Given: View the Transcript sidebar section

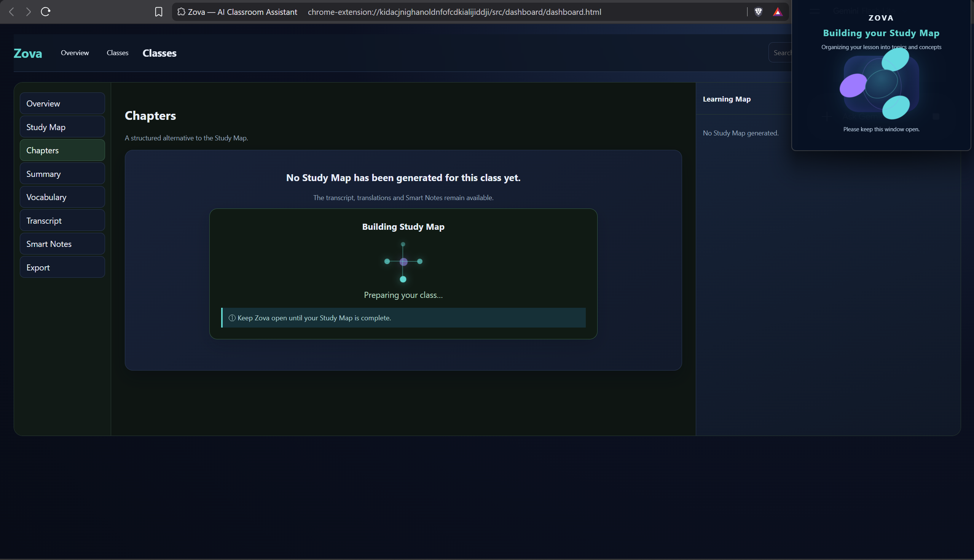Looking at the screenshot, I should [62, 221].
